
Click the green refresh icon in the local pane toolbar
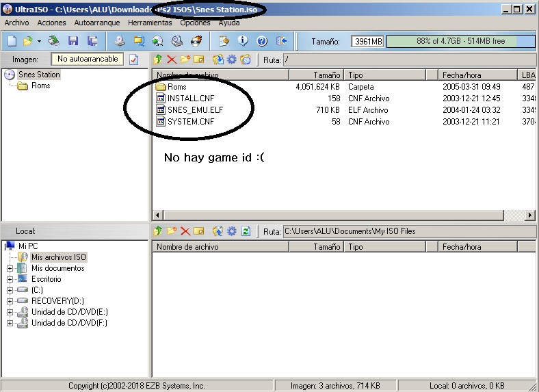point(246,231)
